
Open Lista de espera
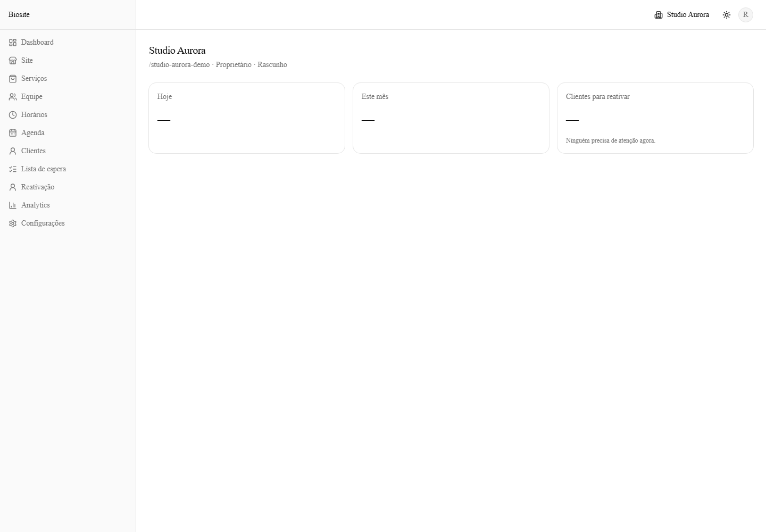pos(68,169)
